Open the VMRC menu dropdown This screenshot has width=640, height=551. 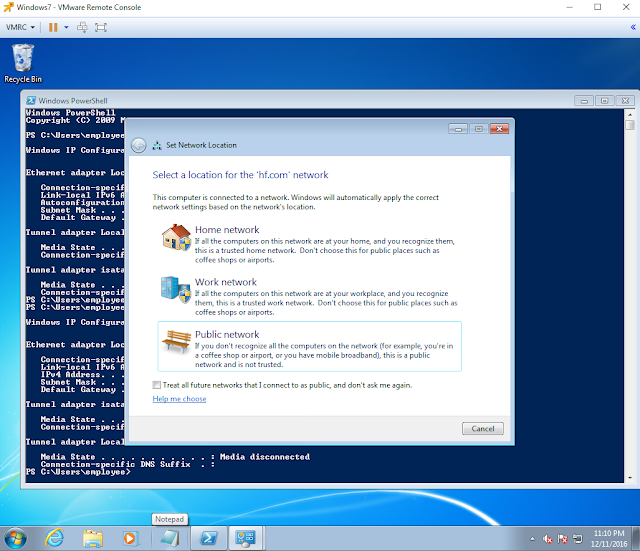tap(20, 27)
